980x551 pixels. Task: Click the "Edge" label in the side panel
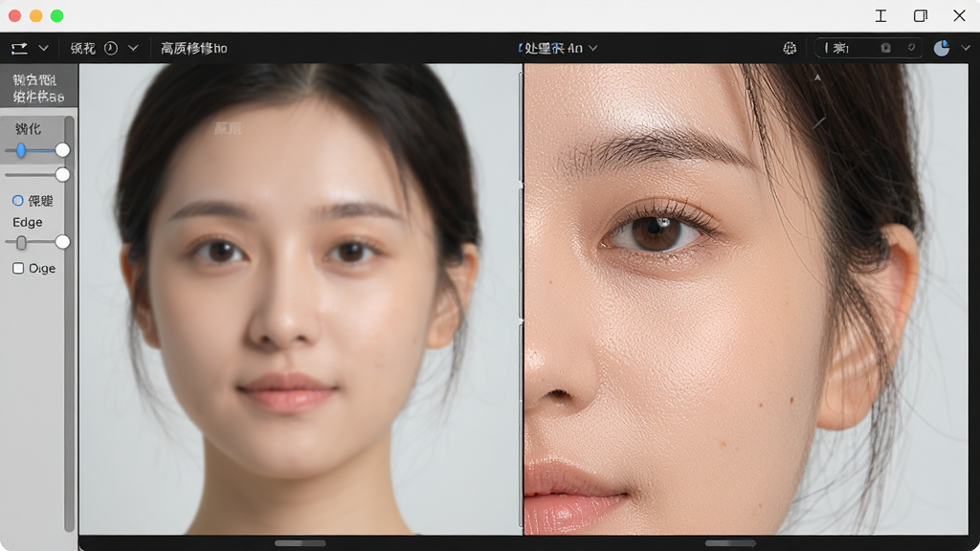[x=28, y=222]
